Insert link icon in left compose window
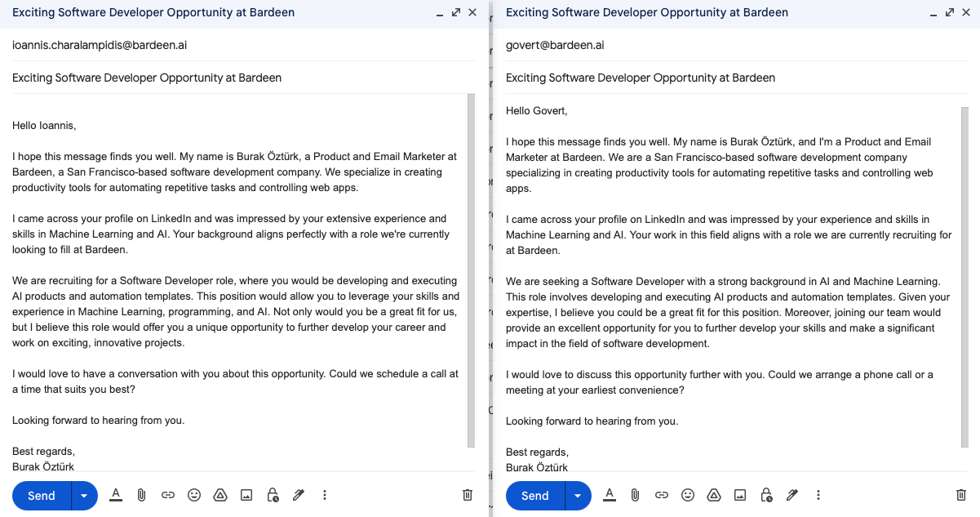Screen dimensions: 980x517 pyautogui.click(x=168, y=495)
